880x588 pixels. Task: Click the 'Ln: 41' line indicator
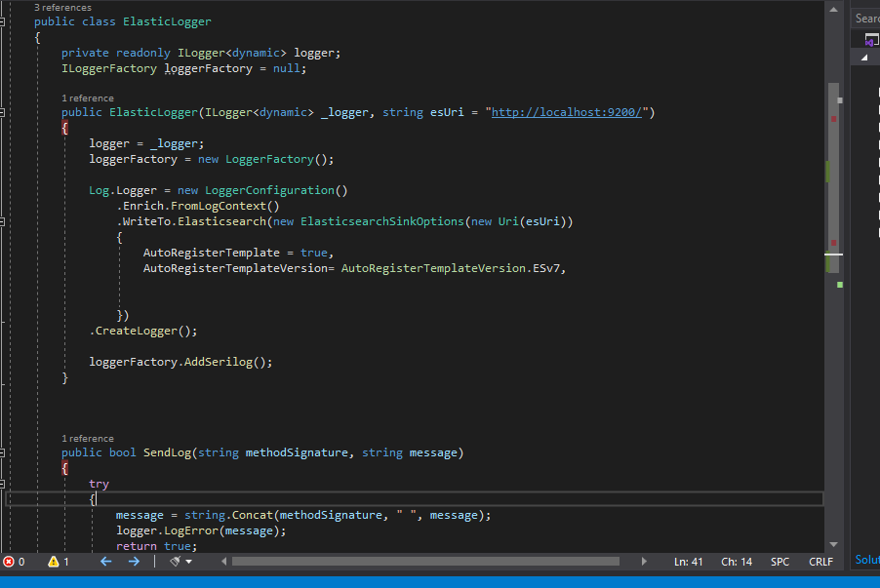[688, 562]
